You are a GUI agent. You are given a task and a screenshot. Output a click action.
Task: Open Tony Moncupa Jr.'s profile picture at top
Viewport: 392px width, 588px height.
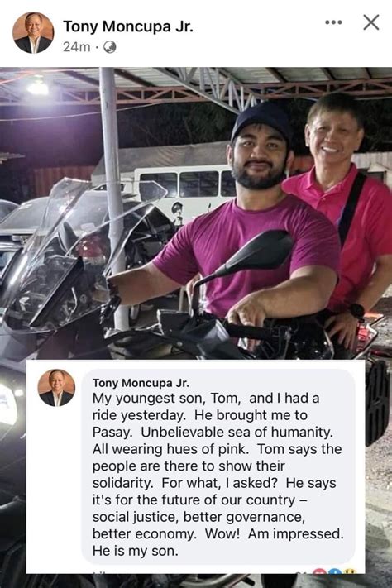tap(33, 32)
